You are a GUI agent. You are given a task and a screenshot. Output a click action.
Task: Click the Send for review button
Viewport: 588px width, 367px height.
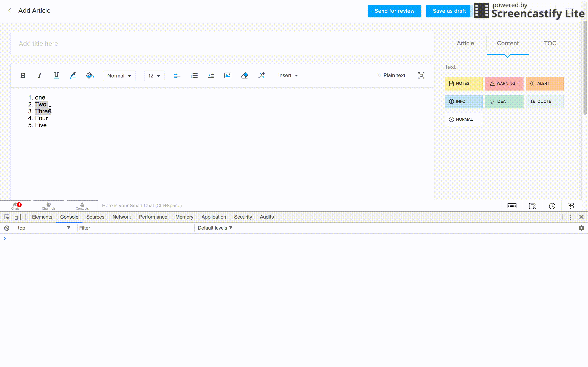[394, 11]
